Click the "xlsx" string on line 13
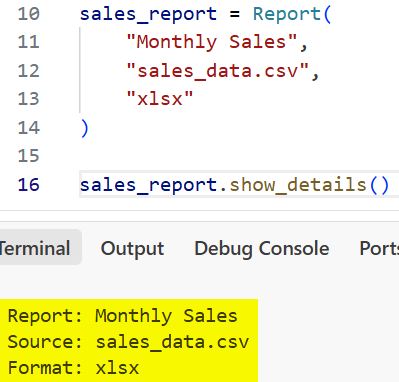The image size is (399, 382). [160, 99]
